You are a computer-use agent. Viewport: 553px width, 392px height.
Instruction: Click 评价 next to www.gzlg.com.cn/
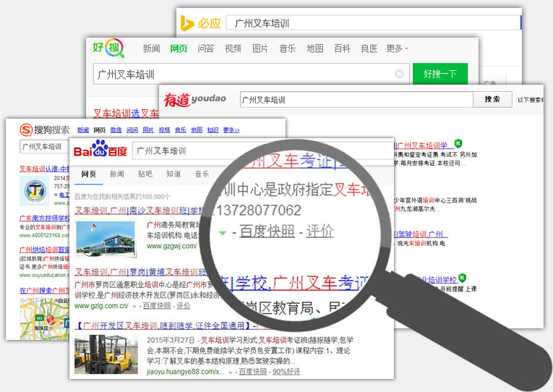click(184, 306)
